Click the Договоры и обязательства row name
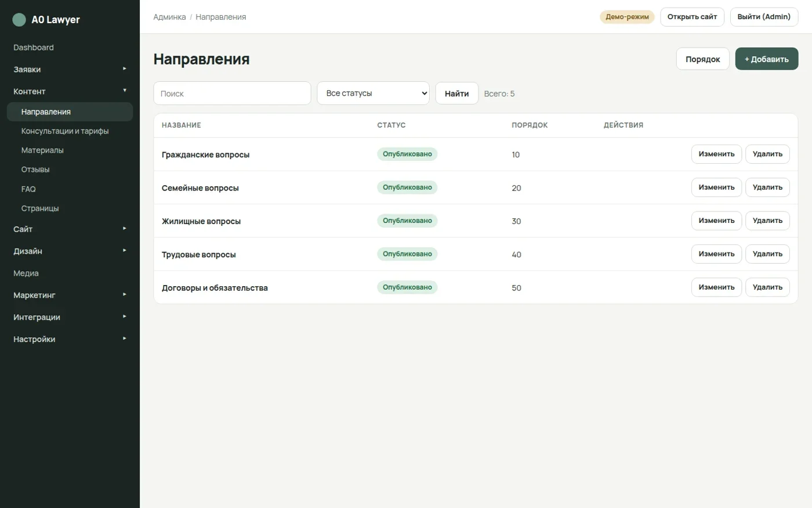 pyautogui.click(x=215, y=288)
